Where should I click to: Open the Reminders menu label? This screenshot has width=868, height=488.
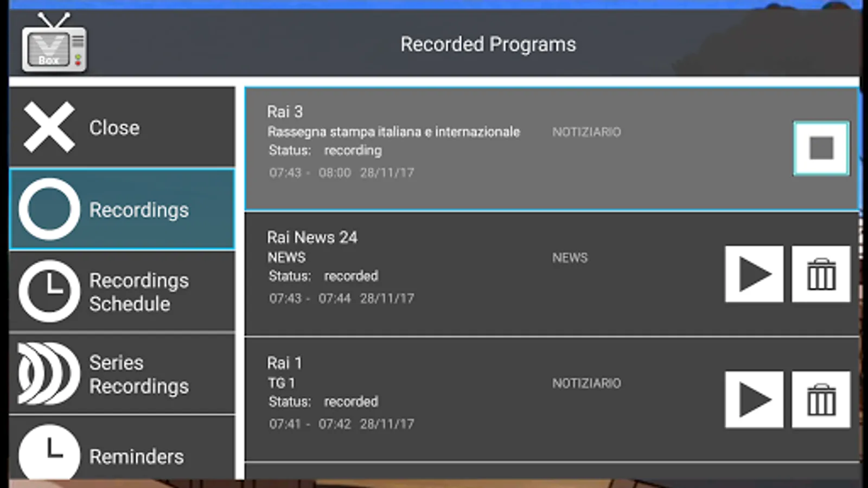(136, 457)
